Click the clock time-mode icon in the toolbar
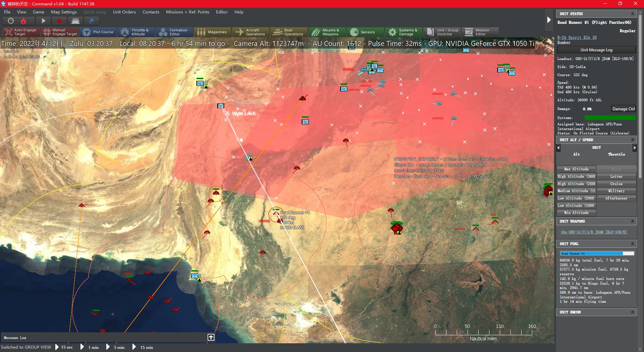Screen dimensions: 644x352 click(11, 21)
